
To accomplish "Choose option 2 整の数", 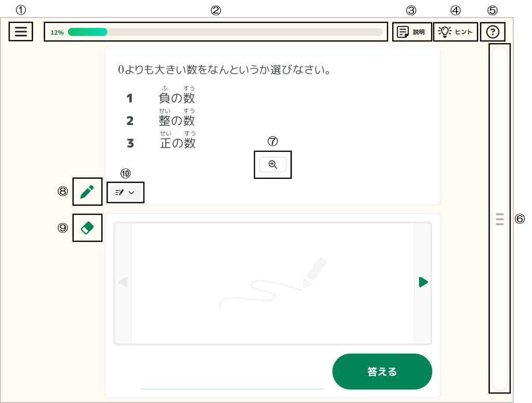I will pos(161,118).
